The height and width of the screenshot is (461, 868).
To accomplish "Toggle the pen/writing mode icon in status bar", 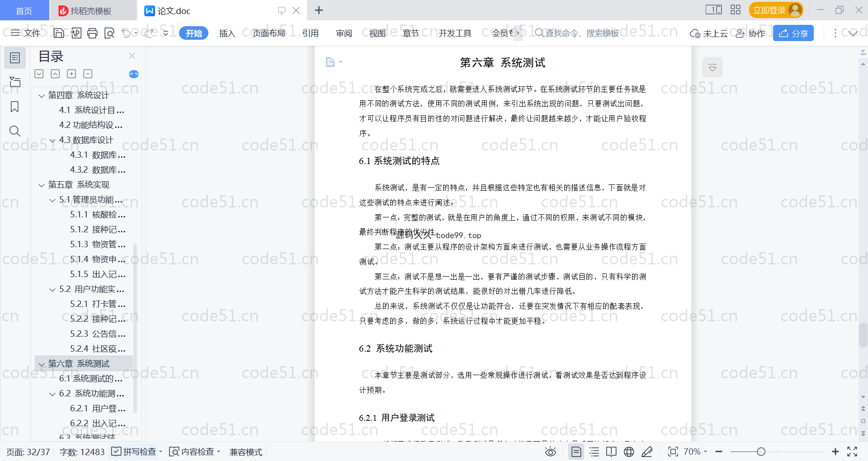I will 647,452.
